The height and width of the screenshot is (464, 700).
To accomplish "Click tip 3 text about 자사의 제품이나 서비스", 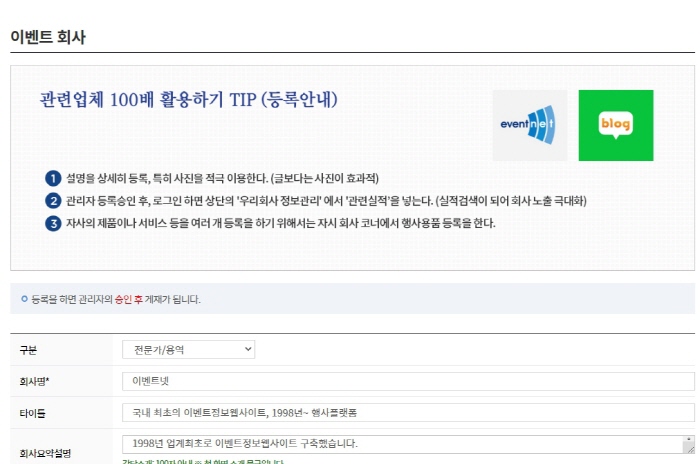I will point(281,223).
